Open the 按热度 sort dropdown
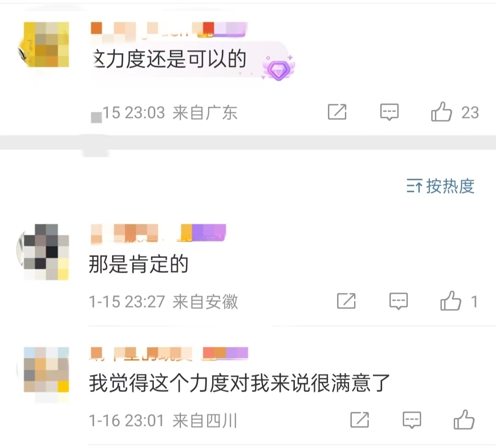 440,186
